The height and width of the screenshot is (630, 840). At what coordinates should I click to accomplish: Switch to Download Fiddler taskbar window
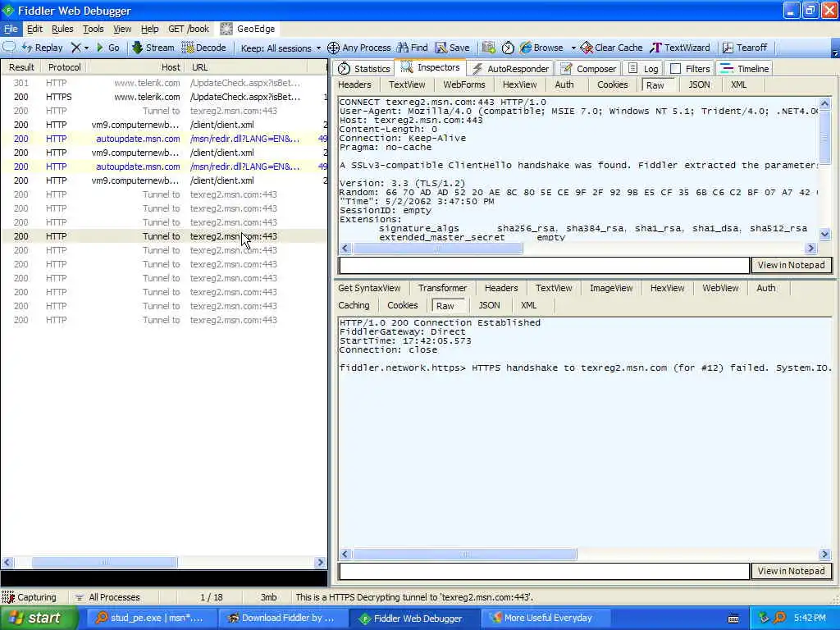[x=281, y=618]
